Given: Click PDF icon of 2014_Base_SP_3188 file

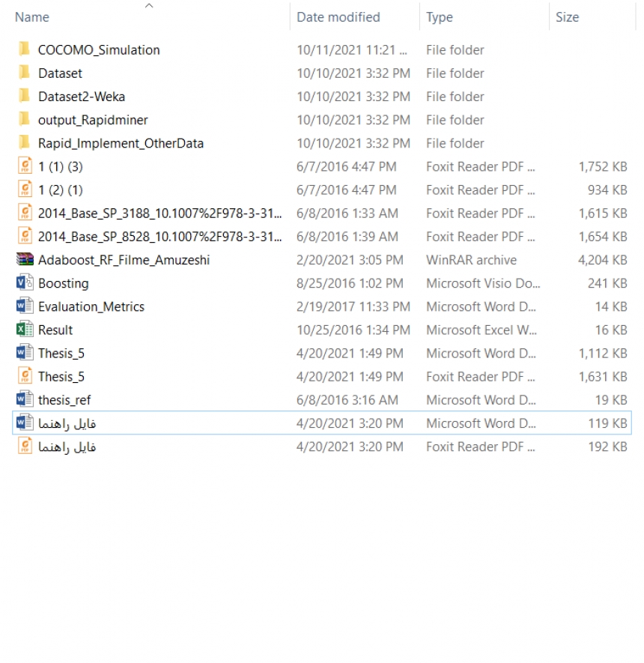Looking at the screenshot, I should pos(25,213).
